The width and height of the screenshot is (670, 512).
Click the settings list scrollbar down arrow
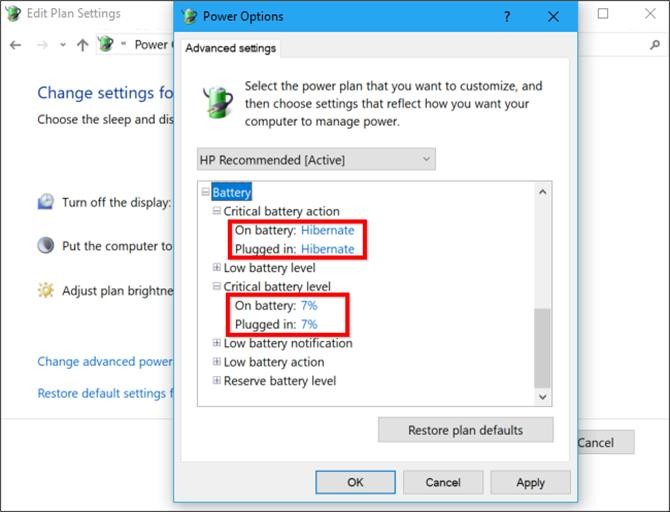tap(543, 397)
